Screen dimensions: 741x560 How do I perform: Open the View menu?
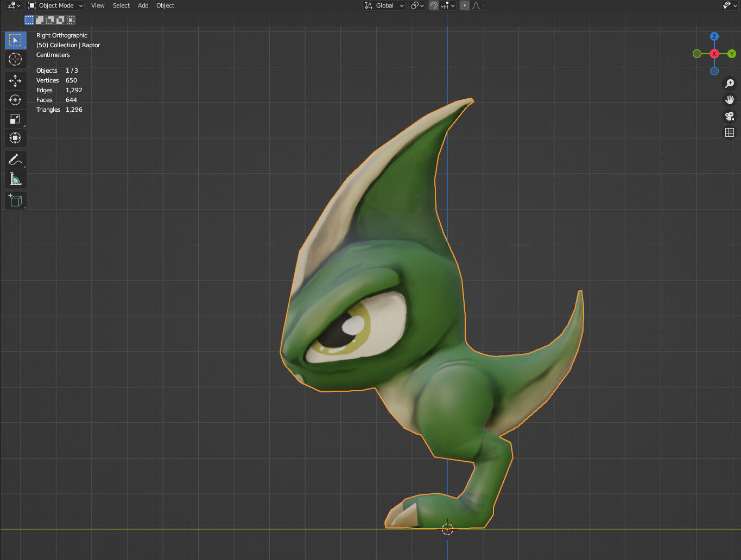coord(98,5)
